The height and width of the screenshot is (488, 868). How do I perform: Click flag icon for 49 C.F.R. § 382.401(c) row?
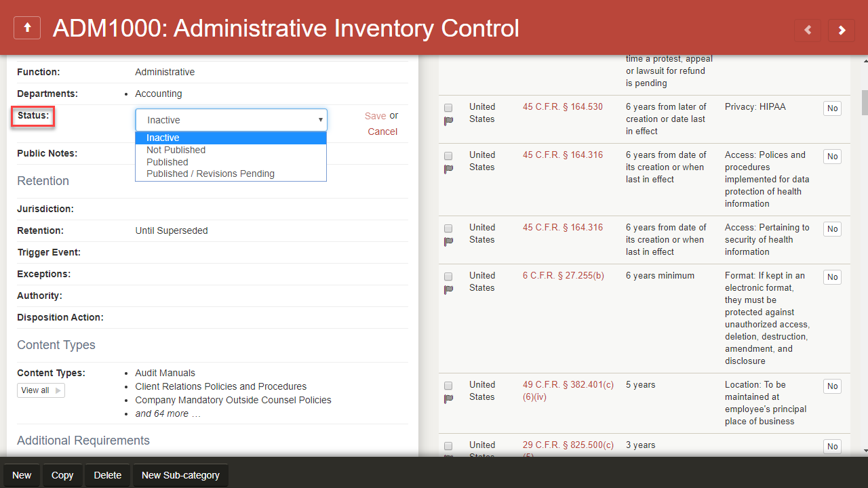tap(448, 399)
